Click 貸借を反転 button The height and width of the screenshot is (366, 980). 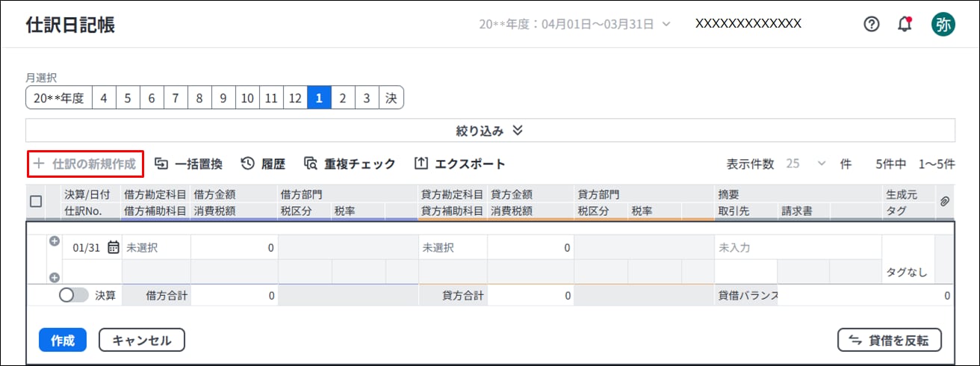point(890,341)
